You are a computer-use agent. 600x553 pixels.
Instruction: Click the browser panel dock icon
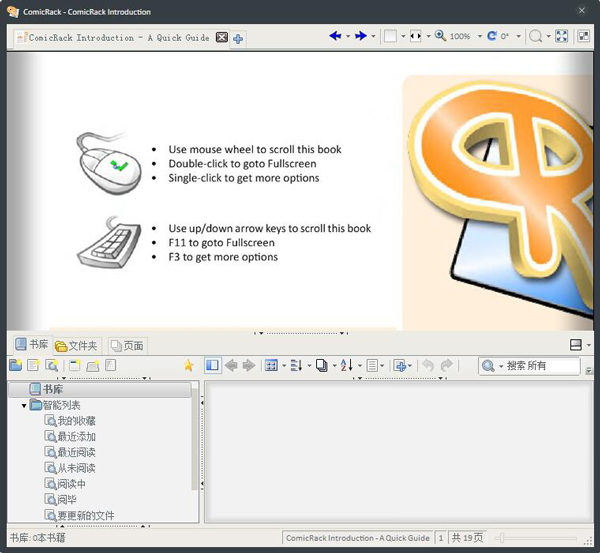pos(576,345)
